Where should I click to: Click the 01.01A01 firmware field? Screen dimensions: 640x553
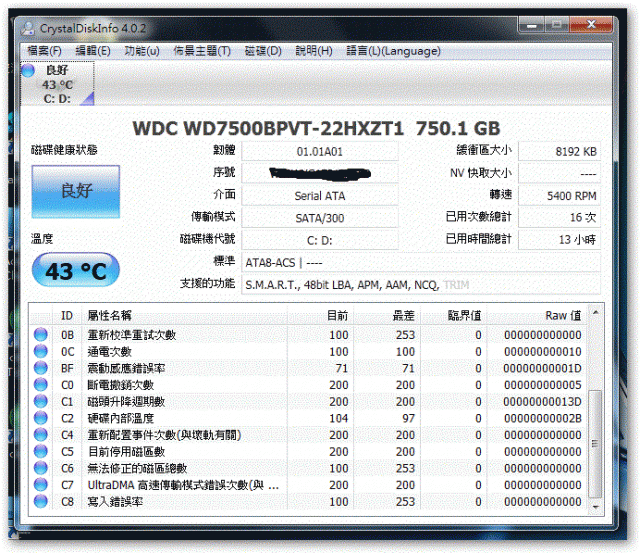320,152
